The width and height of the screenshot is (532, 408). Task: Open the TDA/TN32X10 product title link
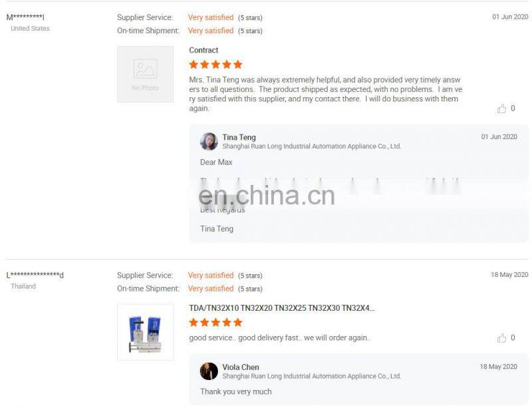point(282,308)
